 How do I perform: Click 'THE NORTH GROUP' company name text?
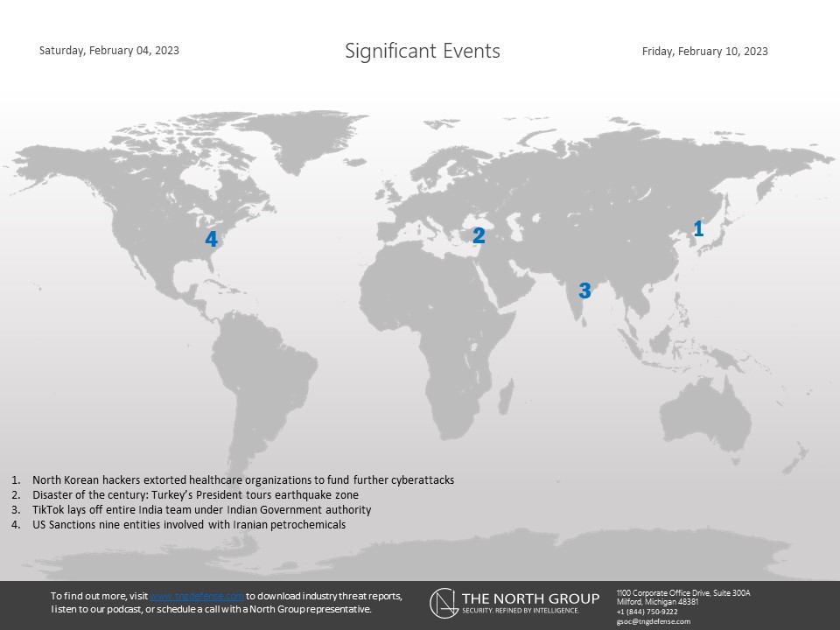point(530,598)
